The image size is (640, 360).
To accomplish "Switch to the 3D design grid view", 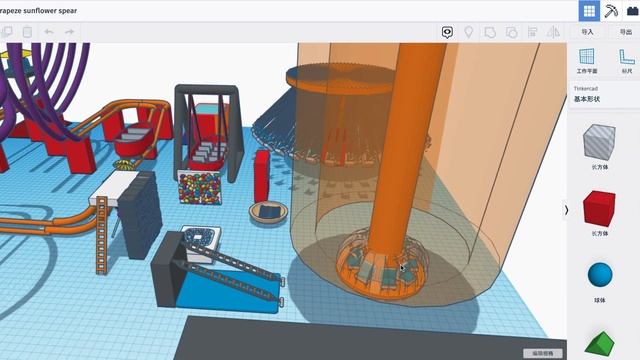I will [589, 11].
